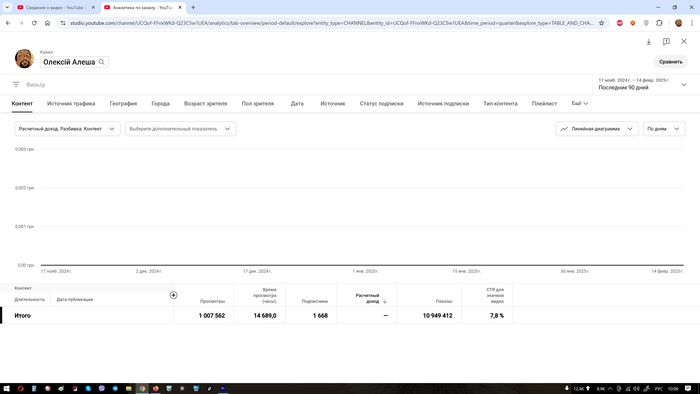The image size is (700, 394).
Task: Bookmark this page with star icon
Action: click(601, 23)
